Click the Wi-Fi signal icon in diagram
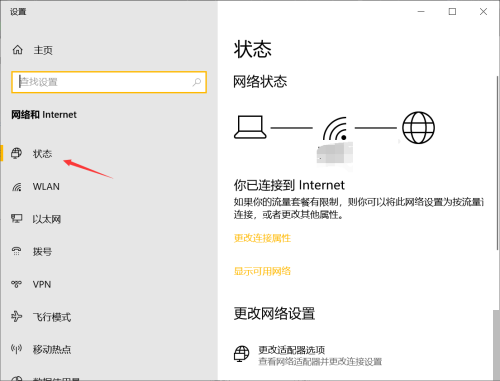This screenshot has width=500, height=381. pyautogui.click(x=335, y=129)
